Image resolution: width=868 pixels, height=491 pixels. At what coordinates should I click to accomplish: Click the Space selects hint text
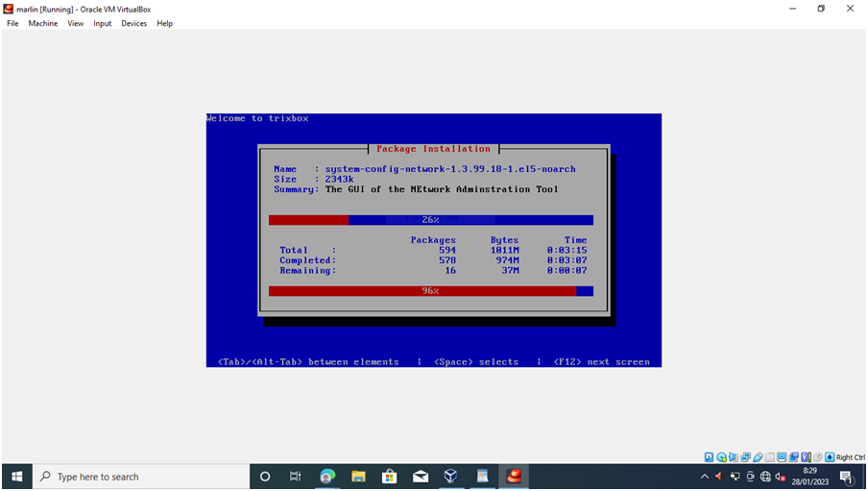tap(476, 362)
